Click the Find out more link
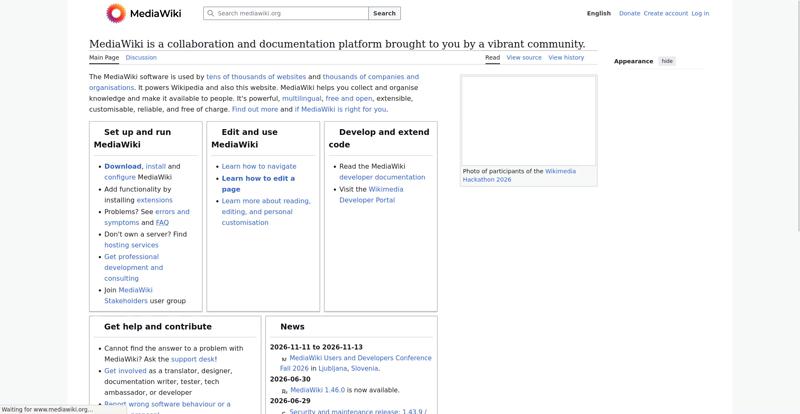Viewport: 800px width, 414px height. [255, 109]
